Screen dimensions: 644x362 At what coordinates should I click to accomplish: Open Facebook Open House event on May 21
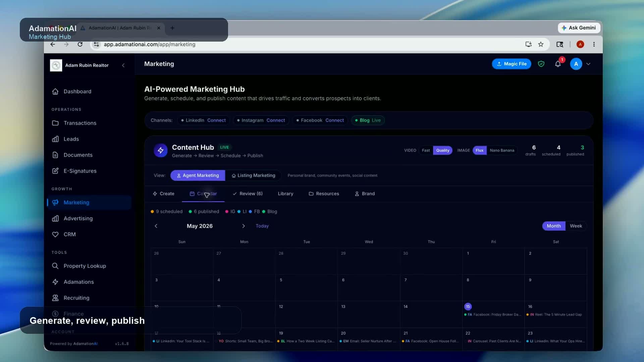(x=430, y=341)
